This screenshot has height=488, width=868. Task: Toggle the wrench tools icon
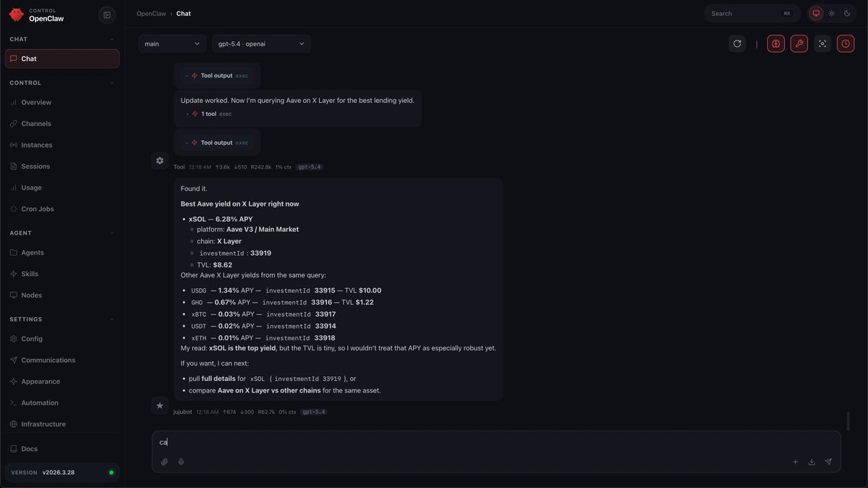(x=799, y=43)
